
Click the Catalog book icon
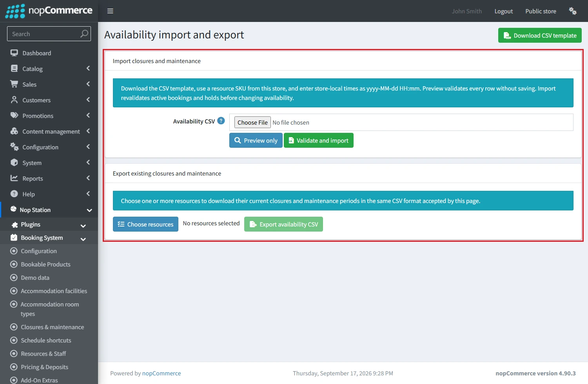[15, 69]
